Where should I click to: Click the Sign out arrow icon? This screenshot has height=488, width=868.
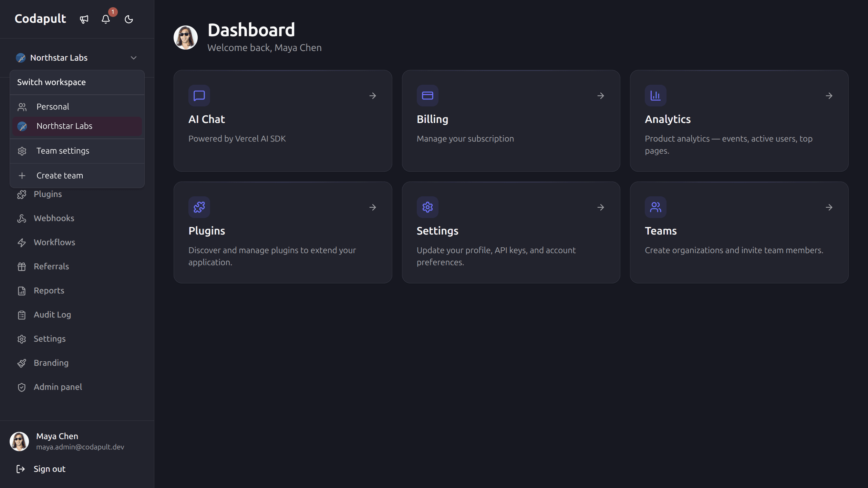(x=21, y=469)
